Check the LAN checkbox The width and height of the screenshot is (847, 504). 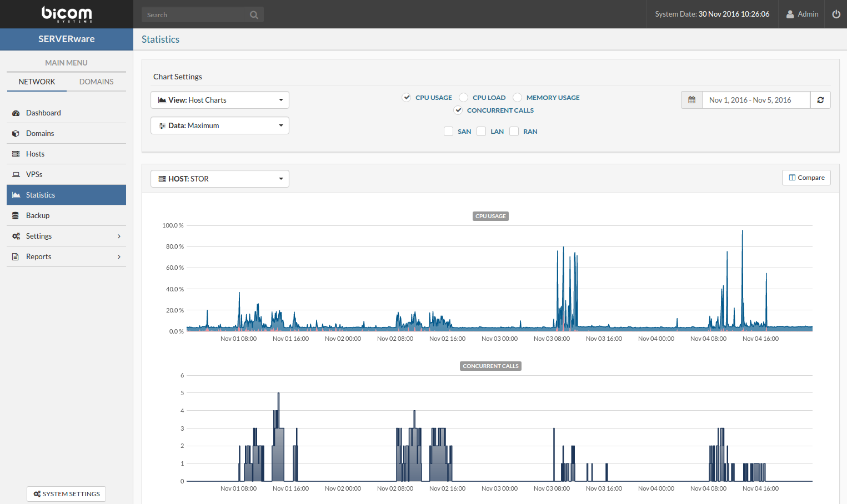pyautogui.click(x=482, y=132)
